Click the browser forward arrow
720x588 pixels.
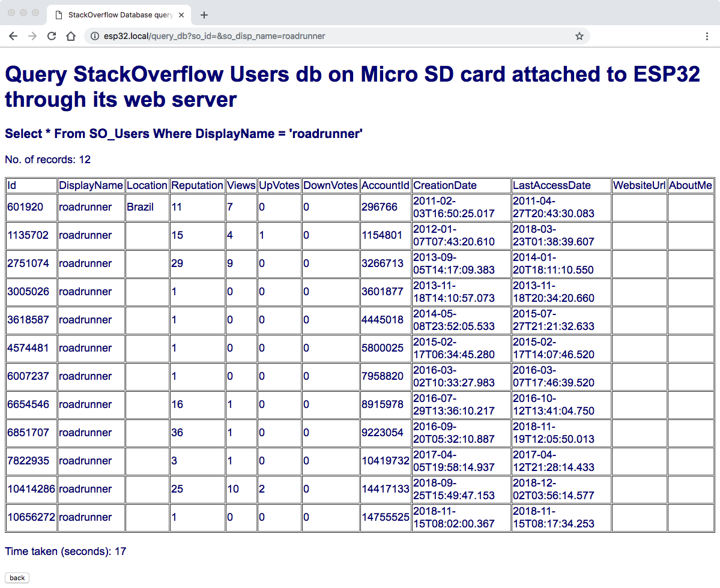point(32,36)
